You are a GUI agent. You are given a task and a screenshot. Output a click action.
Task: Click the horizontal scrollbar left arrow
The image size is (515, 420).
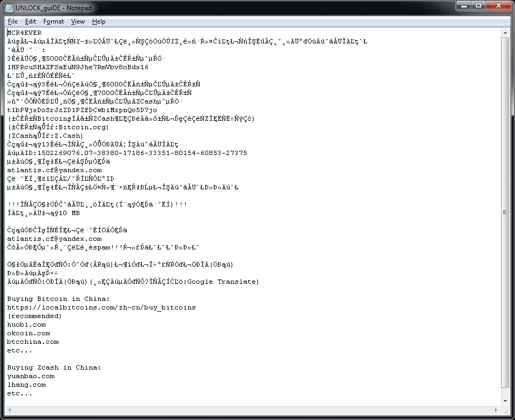point(10,410)
